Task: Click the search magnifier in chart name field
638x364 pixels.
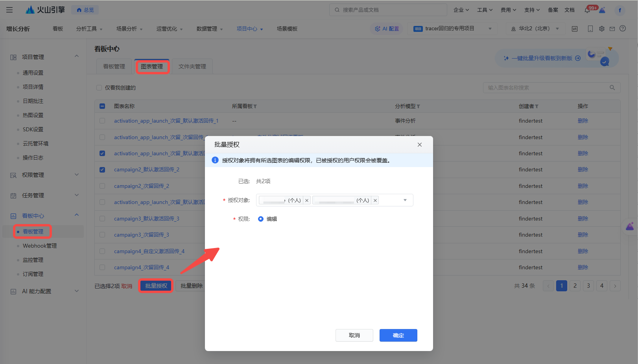Action: click(x=612, y=88)
